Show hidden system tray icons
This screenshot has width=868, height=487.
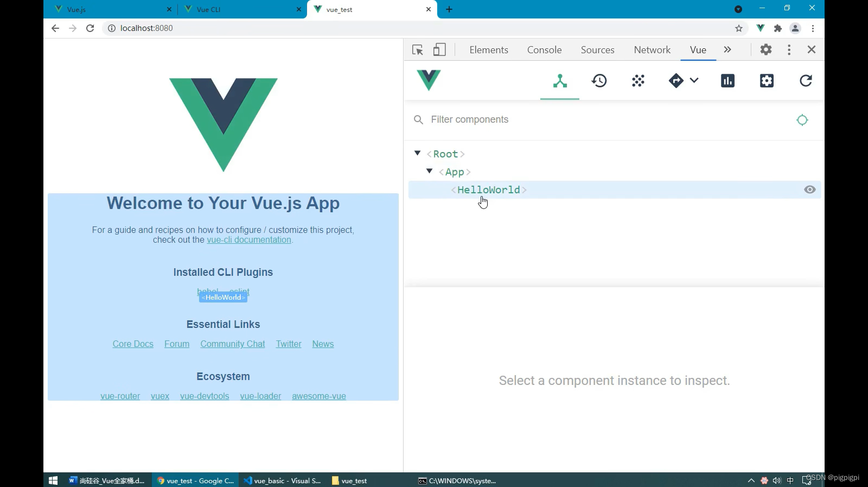[751, 480]
